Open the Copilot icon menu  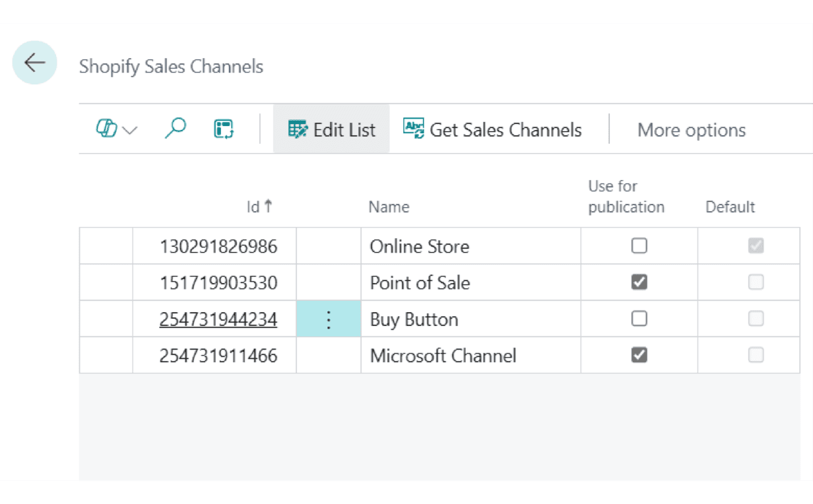107,129
